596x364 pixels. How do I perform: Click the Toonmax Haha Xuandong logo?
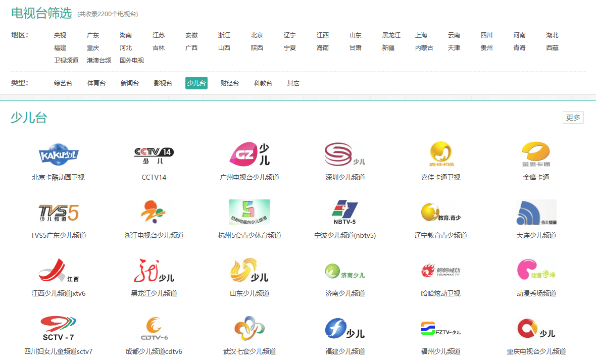[441, 271]
